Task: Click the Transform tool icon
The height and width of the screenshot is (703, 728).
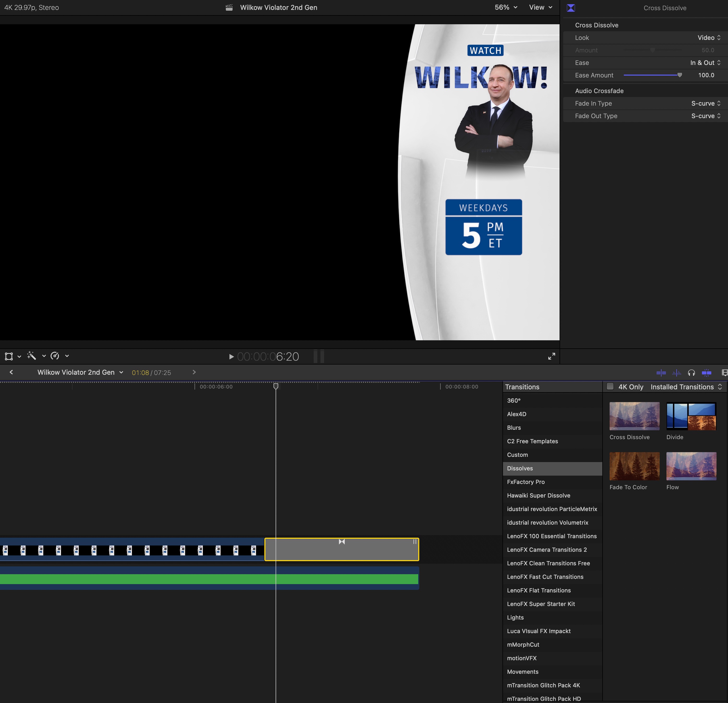Action: coord(9,356)
